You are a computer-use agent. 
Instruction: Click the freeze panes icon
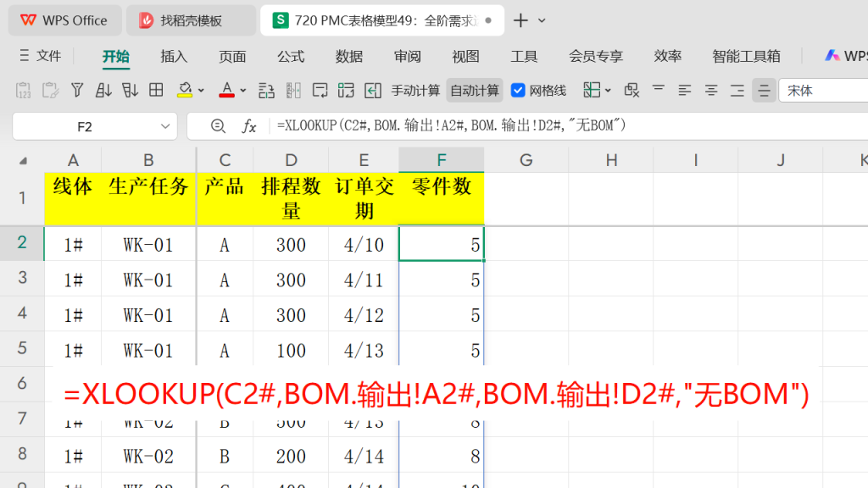pos(592,90)
